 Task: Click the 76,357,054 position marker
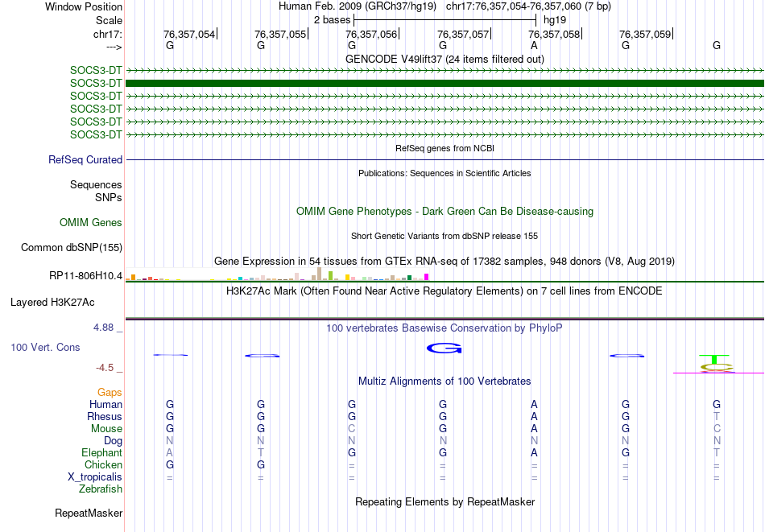click(189, 34)
